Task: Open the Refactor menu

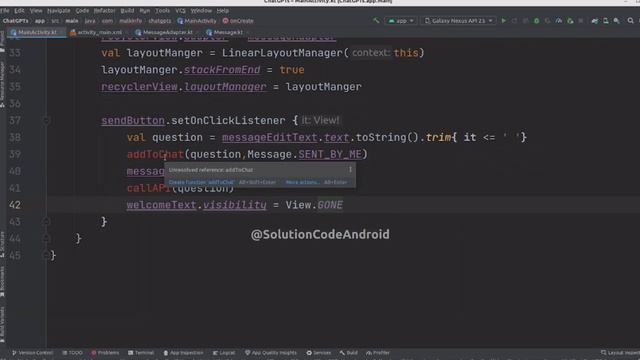Action: (104, 11)
